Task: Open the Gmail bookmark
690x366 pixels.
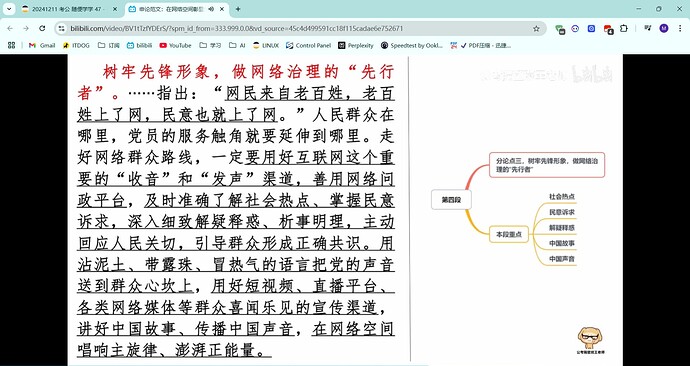Action: pos(42,45)
